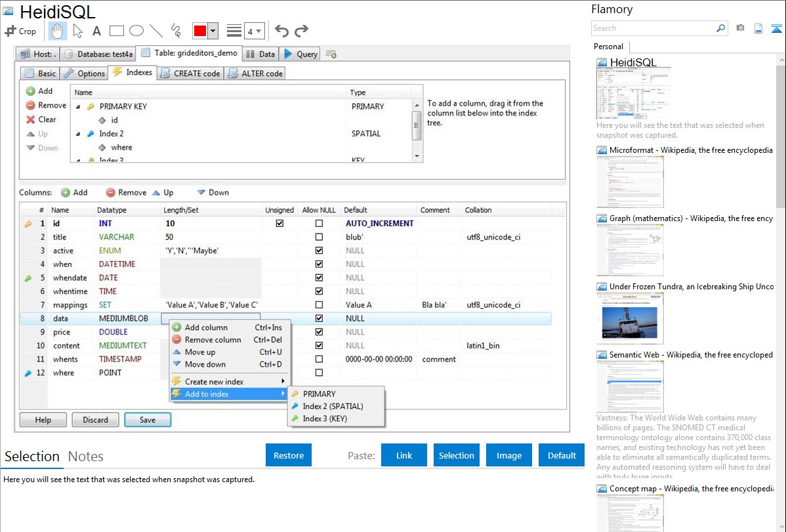Switch to the CREATE code tab
Viewport: 786px width, 532px height.
click(190, 73)
